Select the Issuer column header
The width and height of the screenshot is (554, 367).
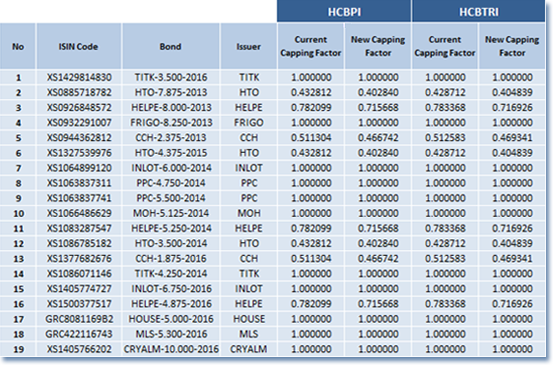click(x=249, y=46)
